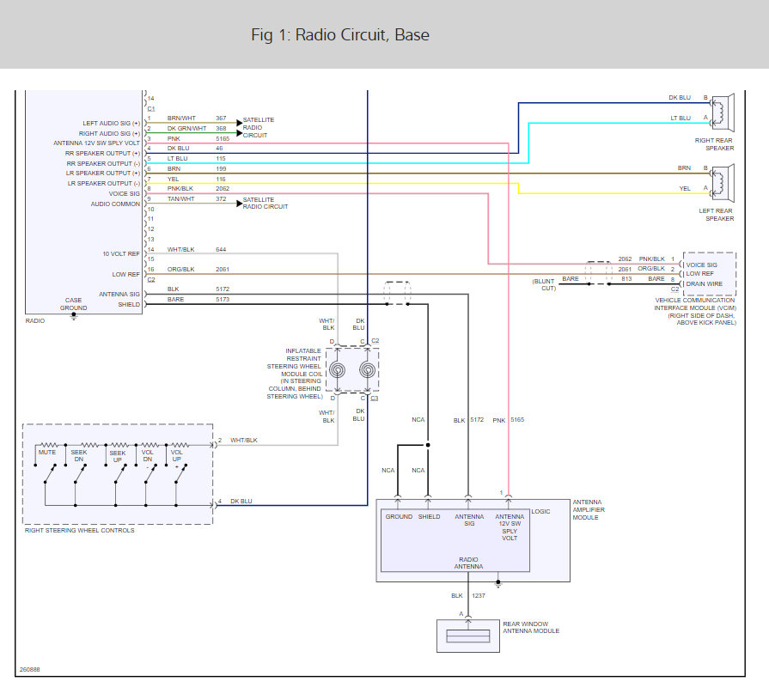This screenshot has width=769, height=700.
Task: Click the 'LOGIC' label
Action: click(541, 511)
